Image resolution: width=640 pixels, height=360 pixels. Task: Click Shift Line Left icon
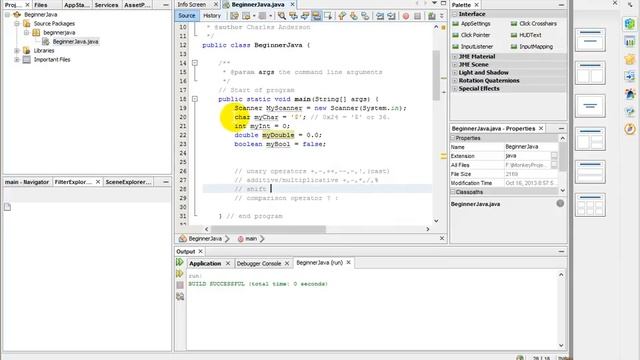pos(380,16)
